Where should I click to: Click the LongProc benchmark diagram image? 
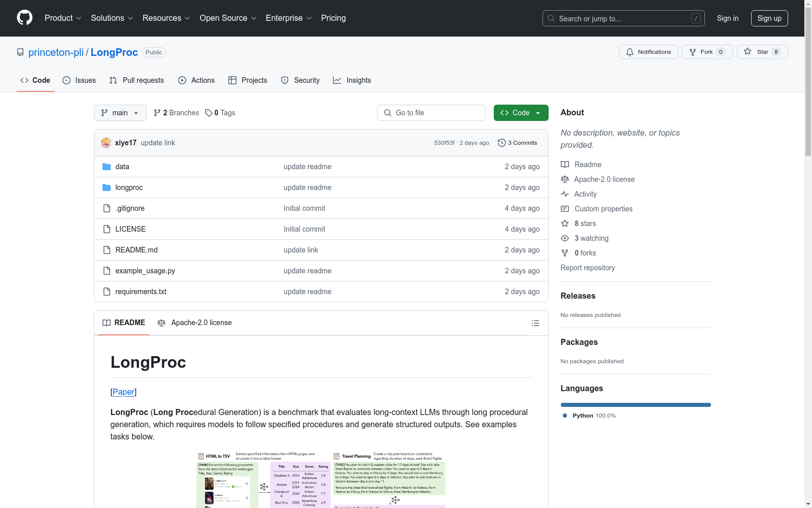coord(321,479)
